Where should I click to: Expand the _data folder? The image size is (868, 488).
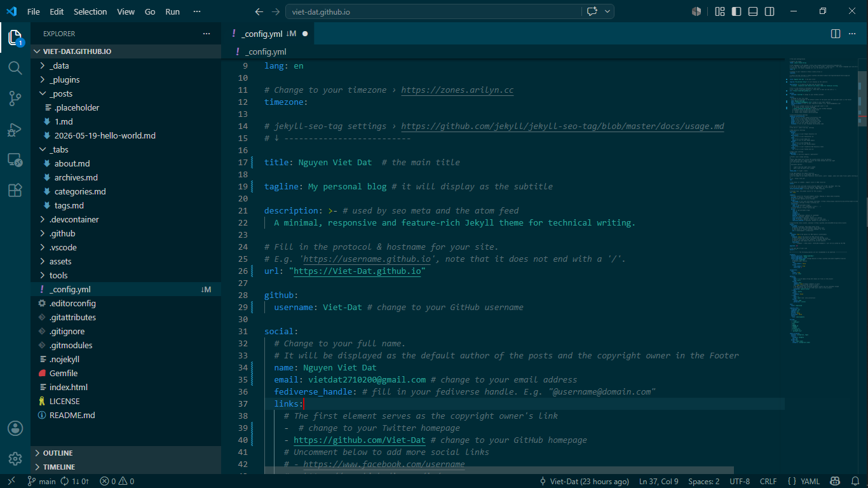click(x=126, y=65)
